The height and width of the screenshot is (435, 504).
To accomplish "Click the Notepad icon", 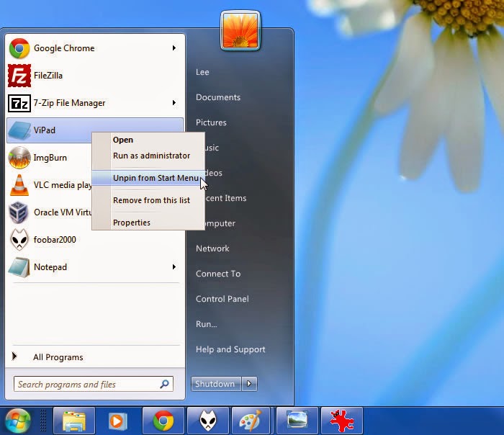I will (x=19, y=267).
